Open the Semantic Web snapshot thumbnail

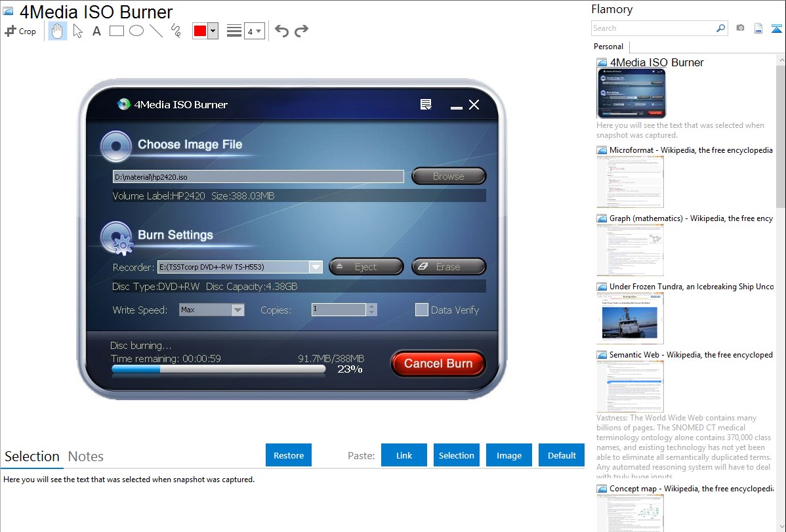coord(630,386)
